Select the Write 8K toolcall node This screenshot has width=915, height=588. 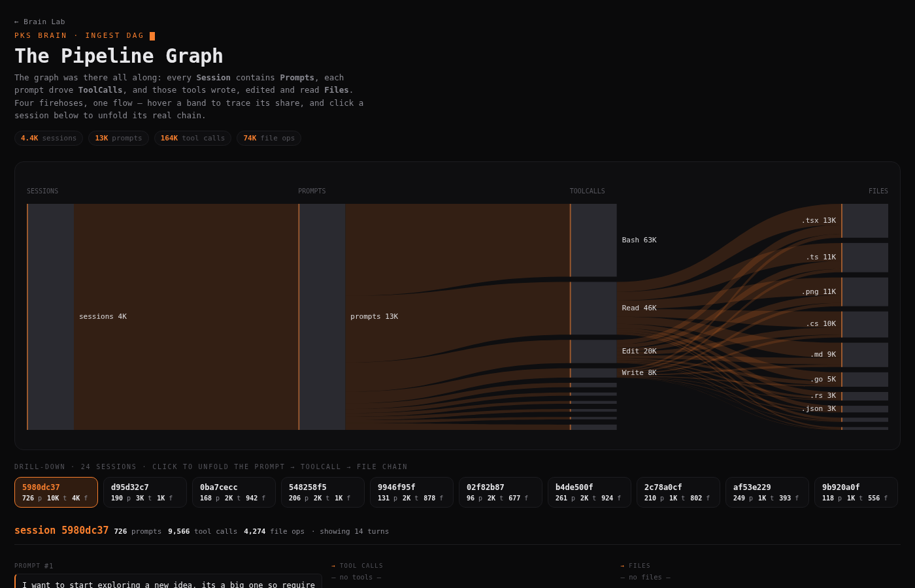coord(593,373)
